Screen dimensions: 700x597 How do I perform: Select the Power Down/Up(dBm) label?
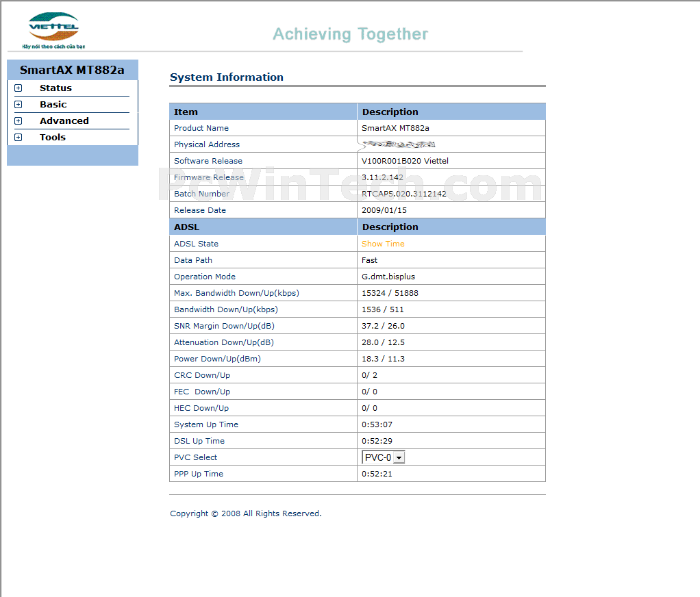217,359
